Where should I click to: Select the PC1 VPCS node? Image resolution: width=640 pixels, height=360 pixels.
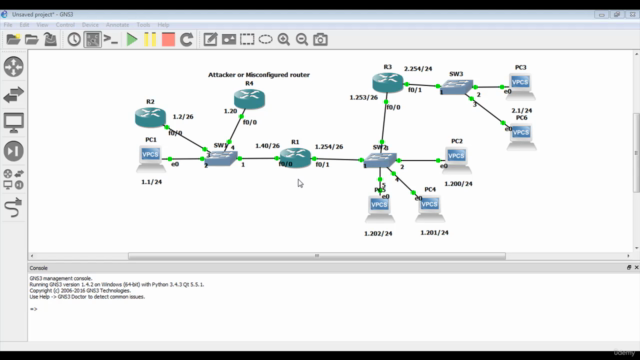(x=151, y=159)
